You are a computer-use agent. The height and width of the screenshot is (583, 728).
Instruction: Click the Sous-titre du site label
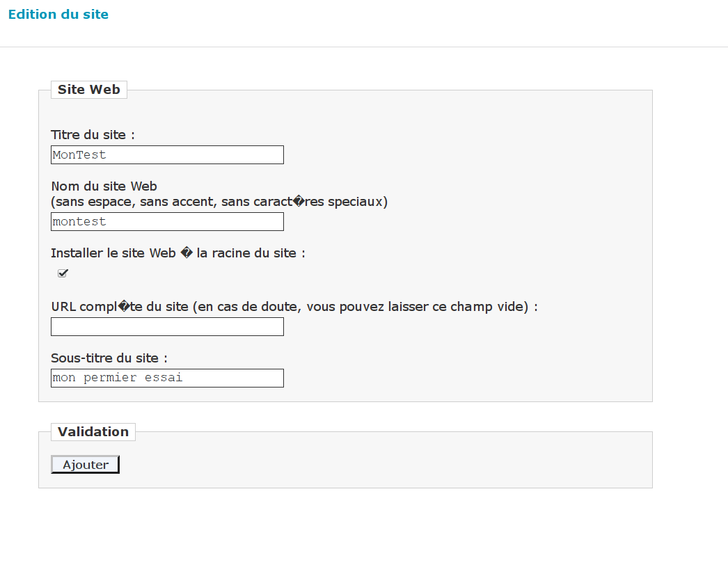point(109,358)
